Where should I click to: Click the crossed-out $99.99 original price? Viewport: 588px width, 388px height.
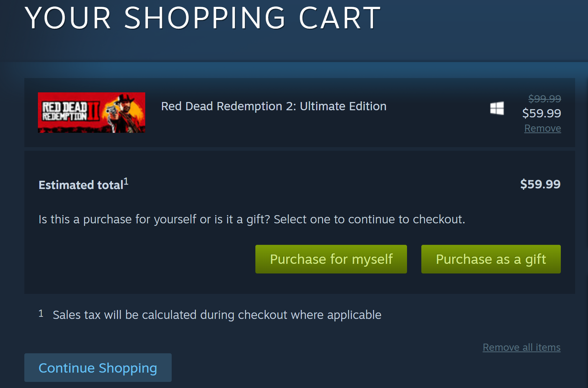[544, 98]
